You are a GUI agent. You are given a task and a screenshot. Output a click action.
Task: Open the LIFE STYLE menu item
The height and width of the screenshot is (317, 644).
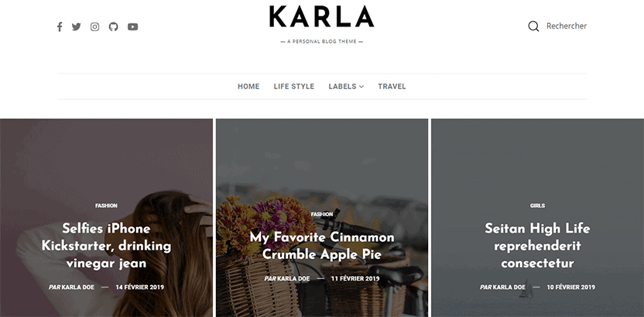294,86
